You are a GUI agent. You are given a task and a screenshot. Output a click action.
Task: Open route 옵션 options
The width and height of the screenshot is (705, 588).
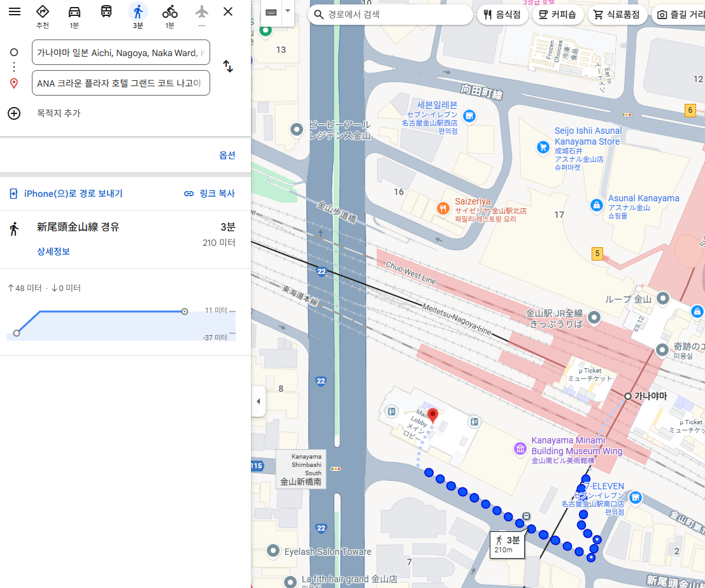(227, 155)
